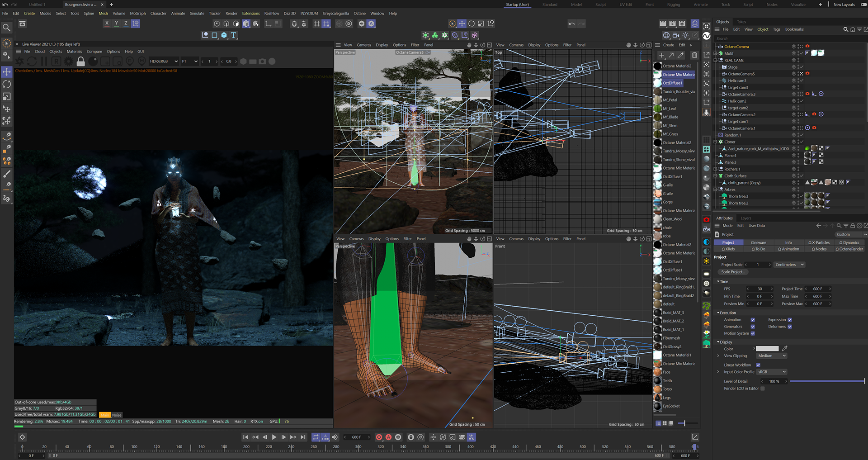
Task: Click the New Layouts button
Action: click(844, 5)
